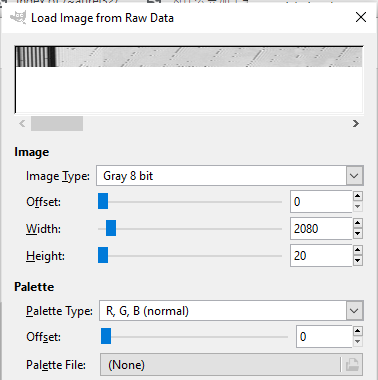Click the Height slider
378x380 pixels.
(x=190, y=256)
